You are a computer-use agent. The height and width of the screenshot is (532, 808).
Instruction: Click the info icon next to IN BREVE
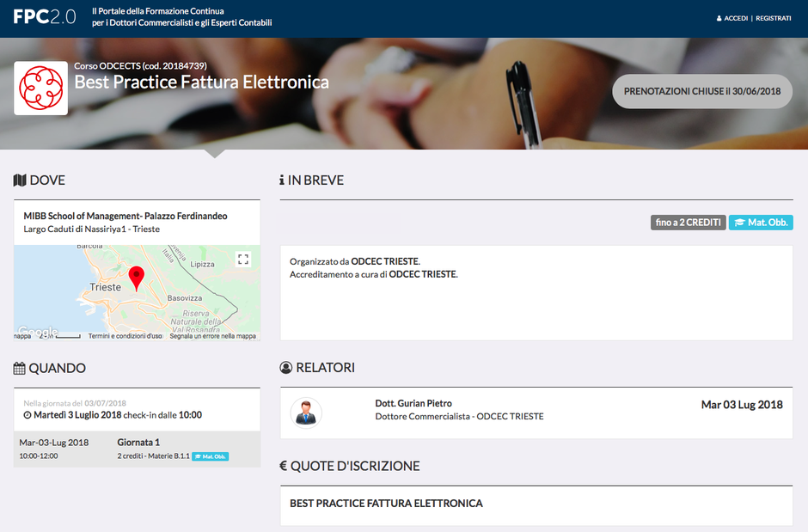(x=282, y=180)
